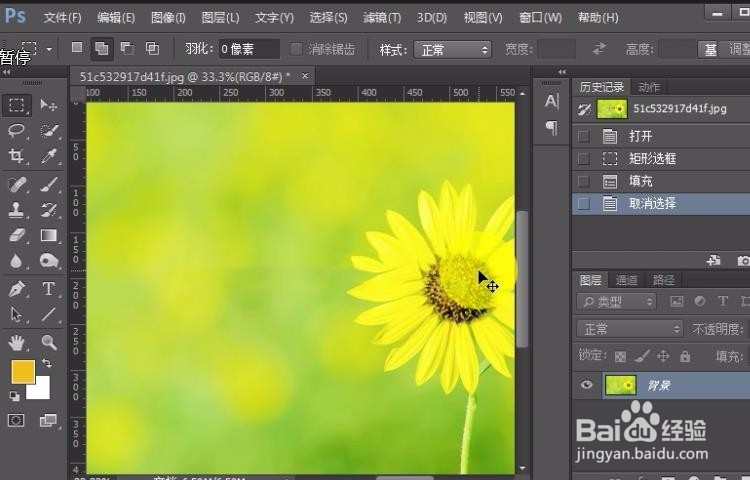Reset default foreground and background colors

point(15,396)
